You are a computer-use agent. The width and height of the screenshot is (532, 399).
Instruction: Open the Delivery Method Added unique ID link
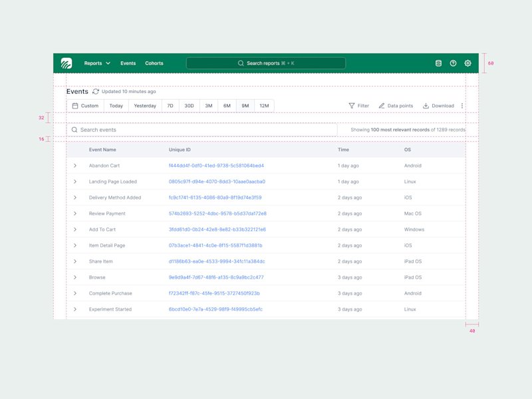pos(215,198)
